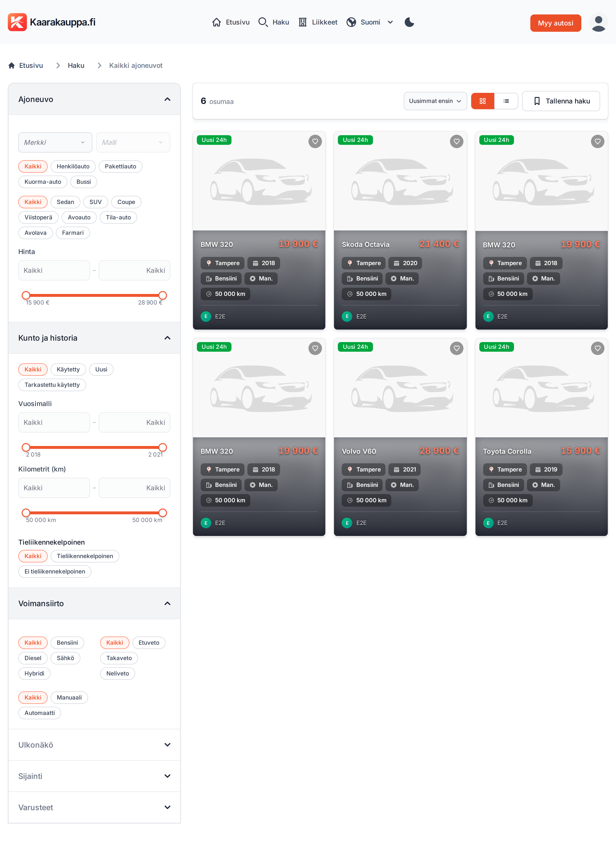Click the year slider maximum handle at 2 021
The height and width of the screenshot is (866, 616).
(163, 448)
